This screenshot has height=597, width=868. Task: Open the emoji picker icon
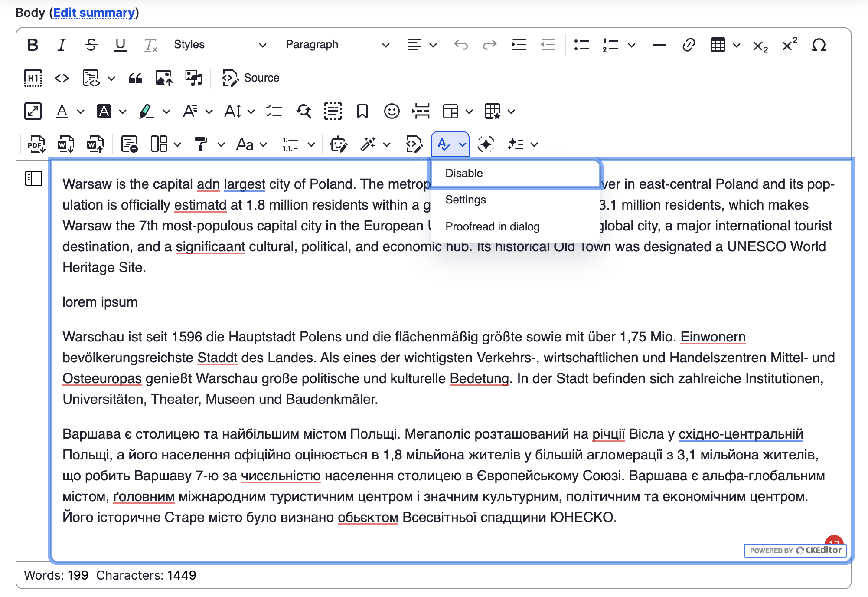392,112
